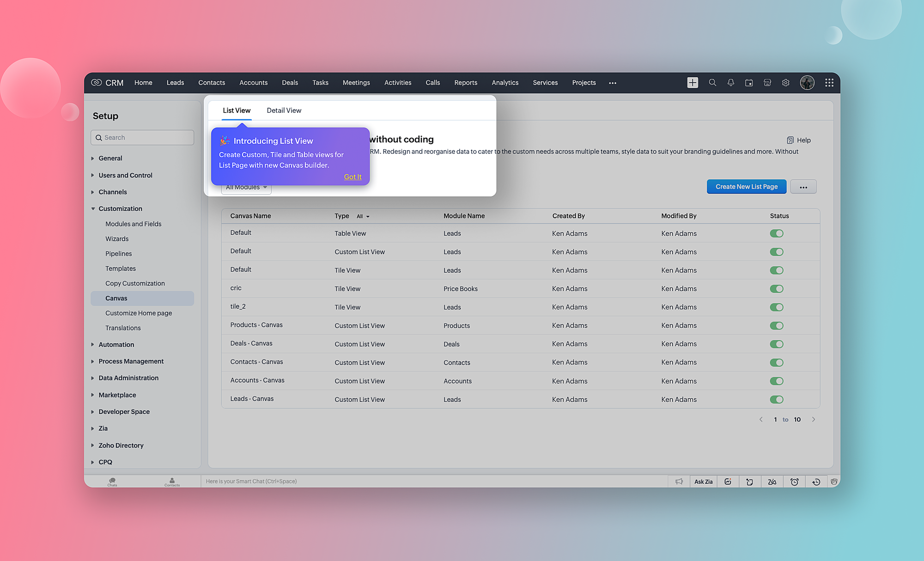Click Create New List Page button
The width and height of the screenshot is (924, 561).
746,187
